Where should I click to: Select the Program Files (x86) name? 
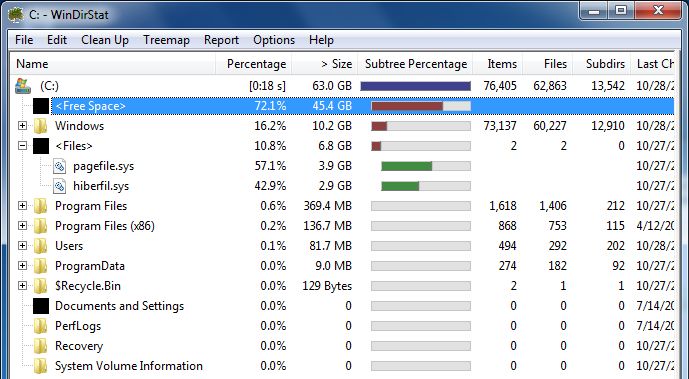click(105, 226)
